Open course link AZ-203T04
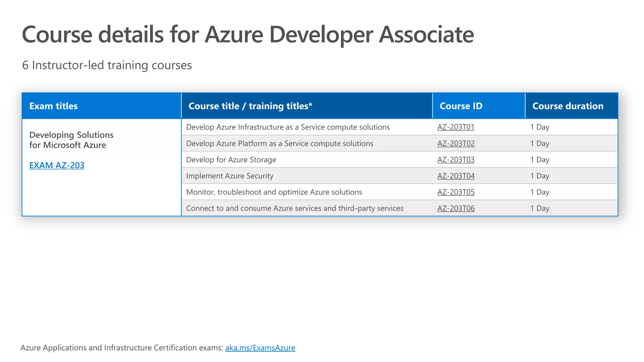 pyautogui.click(x=456, y=176)
